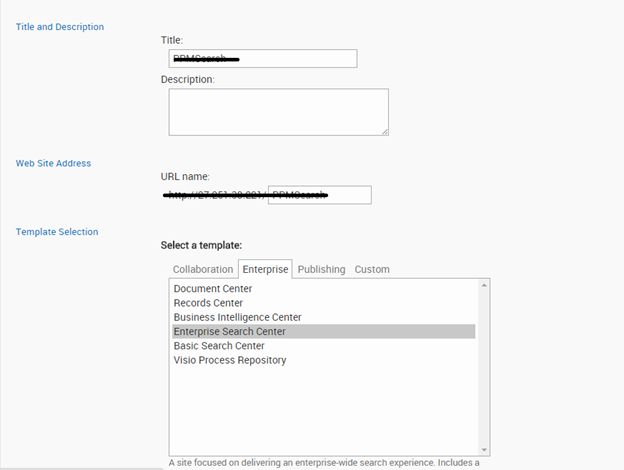Screen dimensions: 624x470
Task: Select the Enterprise template tab
Action: click(264, 269)
